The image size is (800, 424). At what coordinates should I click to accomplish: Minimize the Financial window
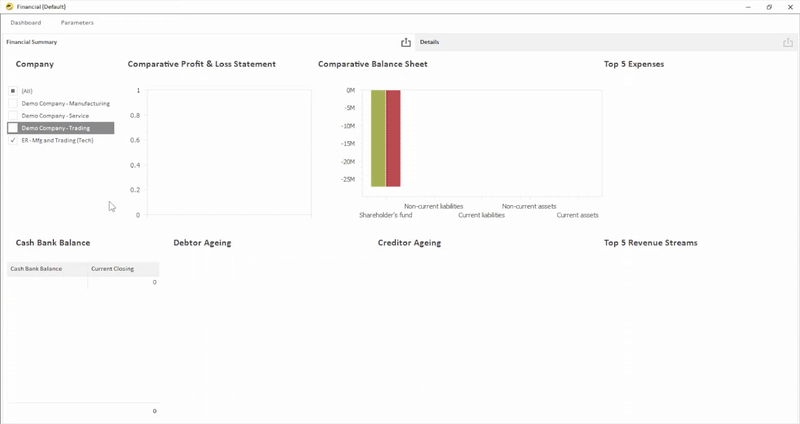(x=745, y=6)
